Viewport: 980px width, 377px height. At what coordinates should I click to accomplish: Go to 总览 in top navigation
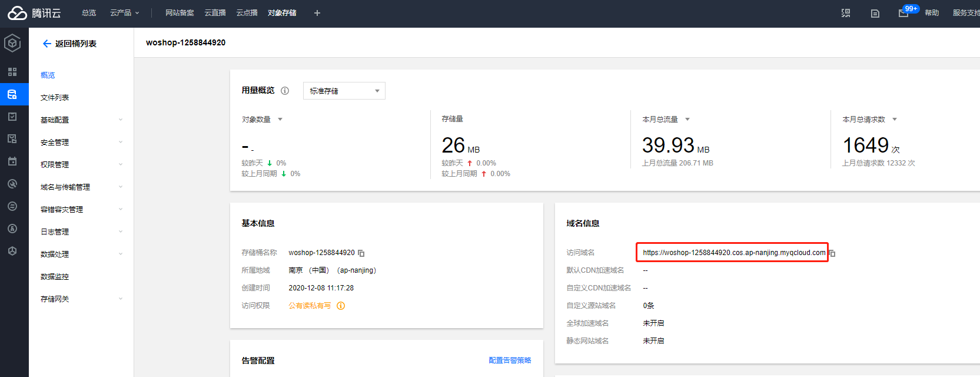point(89,13)
